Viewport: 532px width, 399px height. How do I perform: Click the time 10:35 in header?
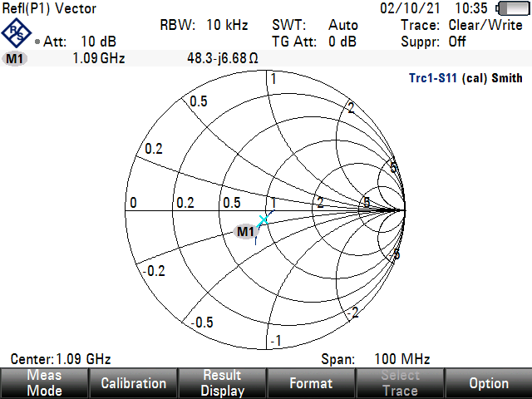pos(471,8)
